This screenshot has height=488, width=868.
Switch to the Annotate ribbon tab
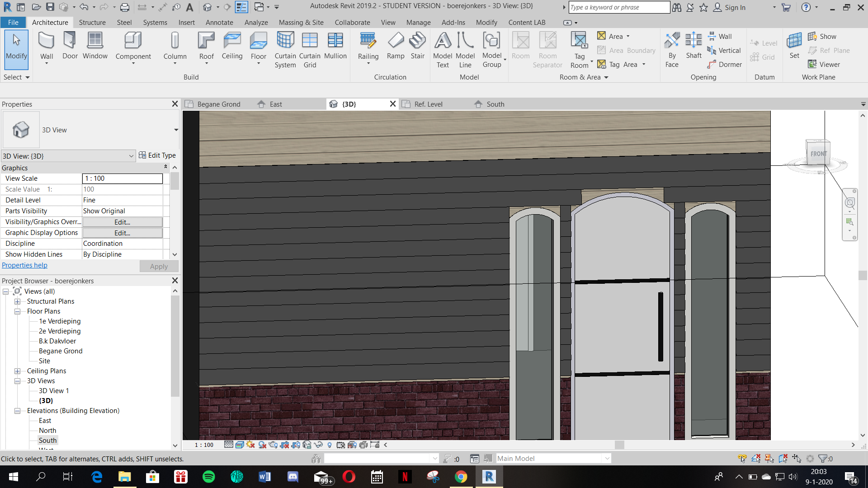(219, 22)
